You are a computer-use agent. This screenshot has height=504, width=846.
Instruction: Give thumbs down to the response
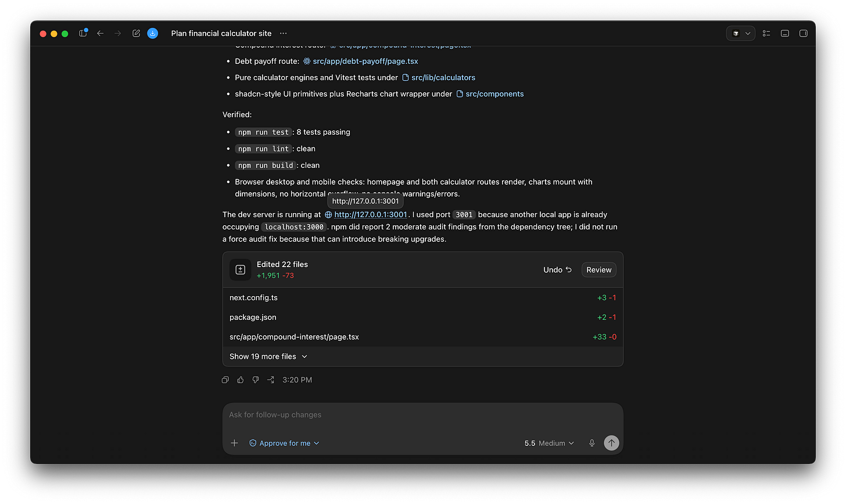tap(256, 380)
